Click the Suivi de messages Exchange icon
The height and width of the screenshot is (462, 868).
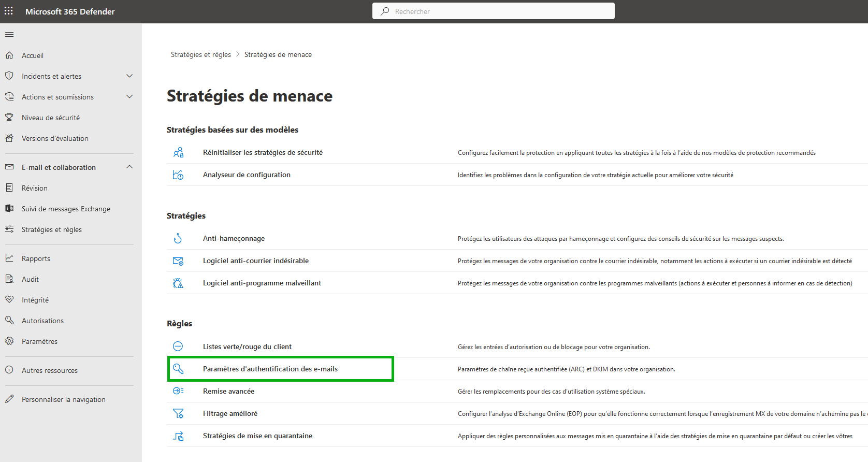pyautogui.click(x=9, y=208)
